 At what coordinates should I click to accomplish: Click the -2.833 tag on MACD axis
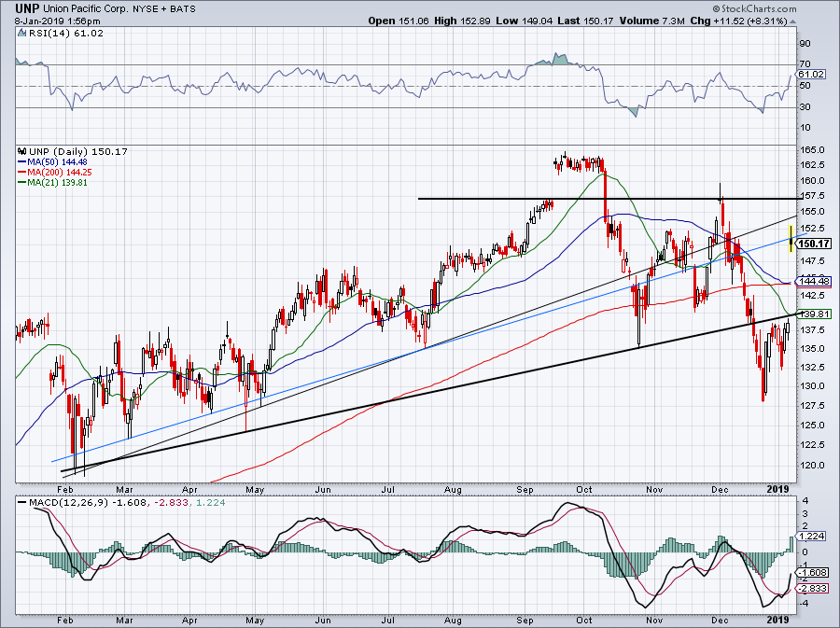tap(813, 589)
